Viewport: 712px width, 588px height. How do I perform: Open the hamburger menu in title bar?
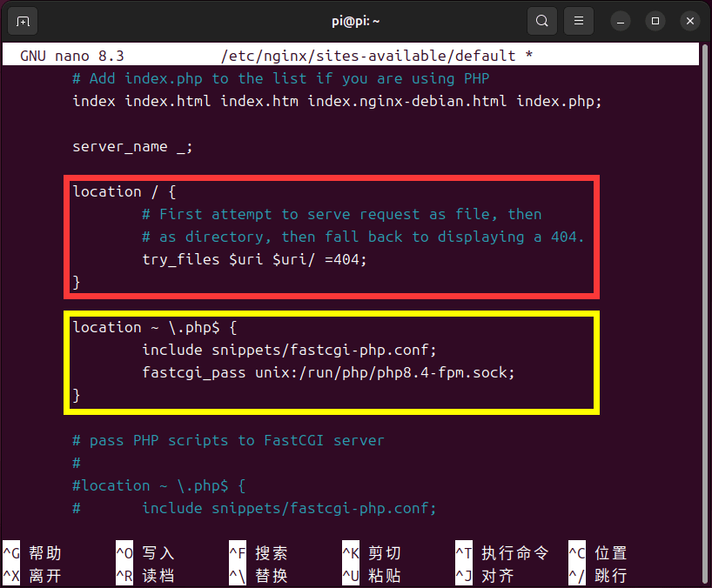click(x=579, y=21)
